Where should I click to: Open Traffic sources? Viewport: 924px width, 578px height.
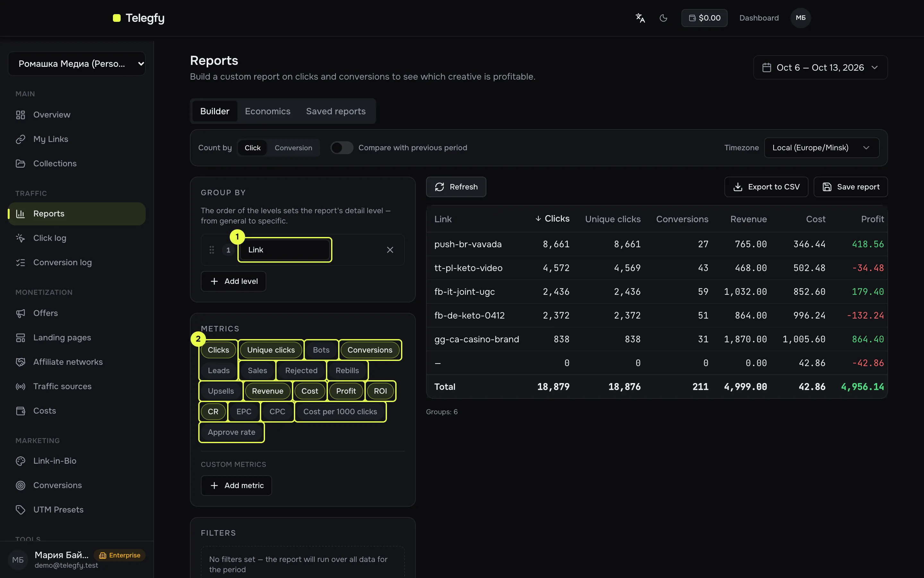coord(76,387)
